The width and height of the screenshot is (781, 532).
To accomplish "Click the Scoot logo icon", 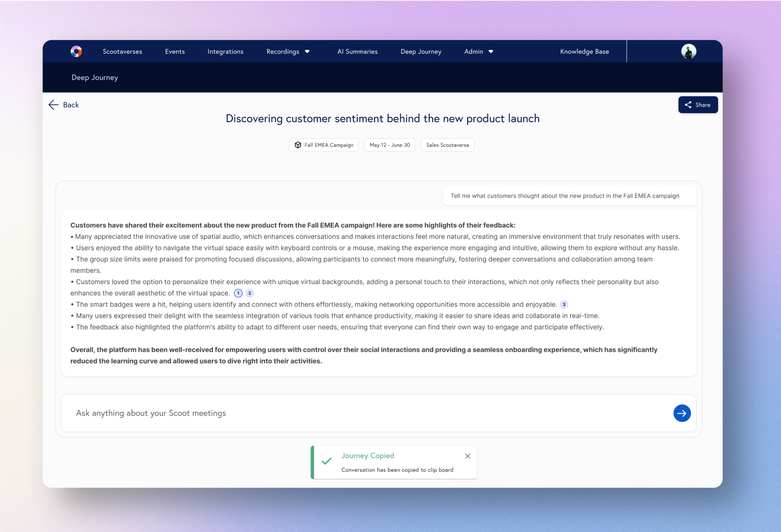I will 76,51.
